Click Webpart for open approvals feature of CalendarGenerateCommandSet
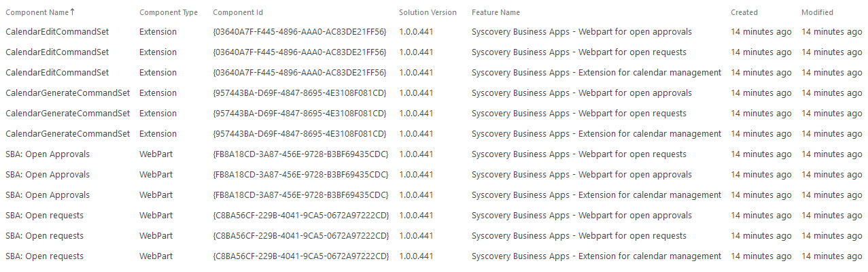The image size is (868, 272). (x=582, y=93)
